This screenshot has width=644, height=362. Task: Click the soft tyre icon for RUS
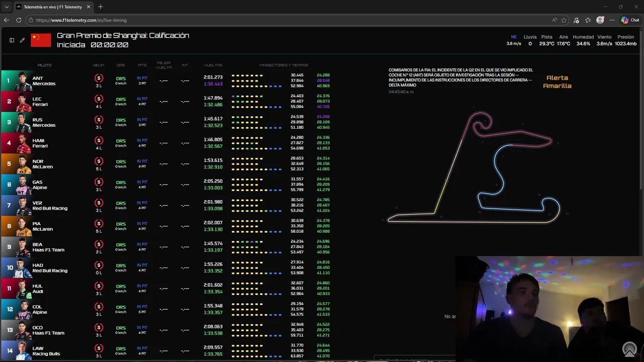[x=99, y=120]
